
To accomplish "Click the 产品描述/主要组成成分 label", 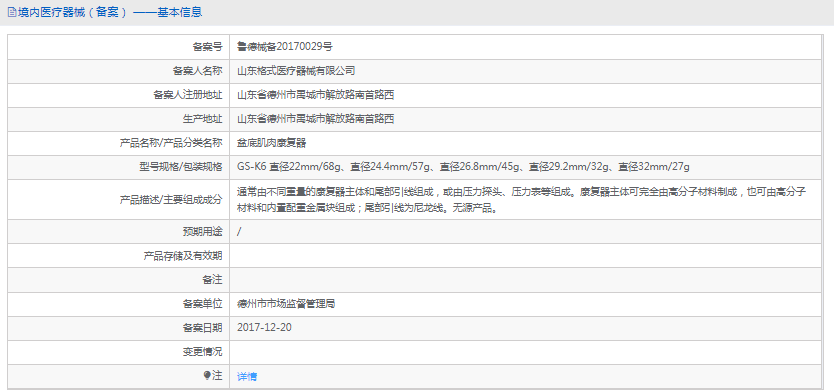I will (x=171, y=200).
